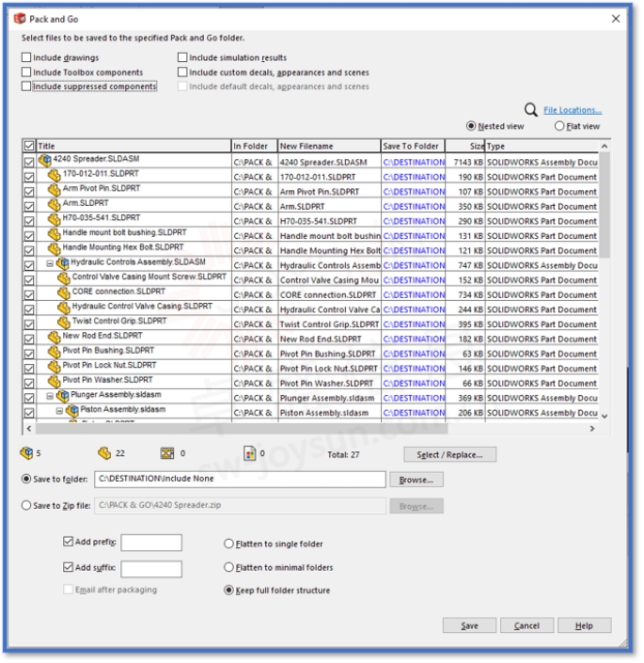Enable Include drawings checkbox

26,57
